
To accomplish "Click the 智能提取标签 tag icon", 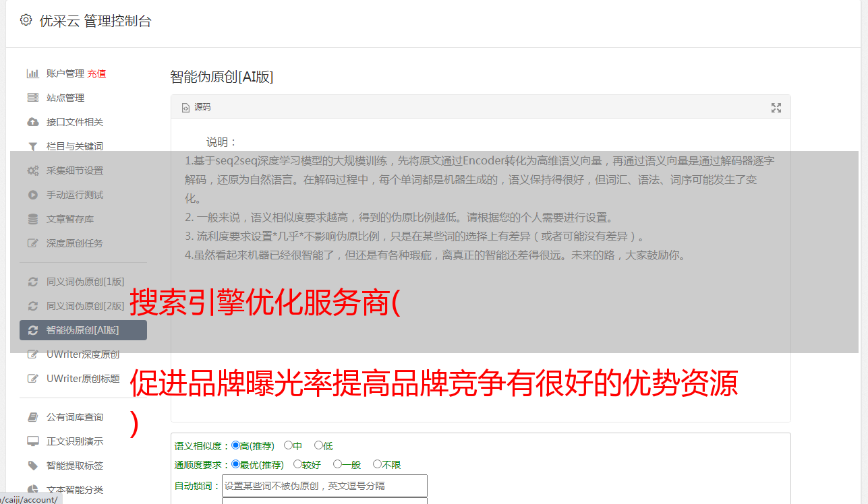I will click(32, 466).
